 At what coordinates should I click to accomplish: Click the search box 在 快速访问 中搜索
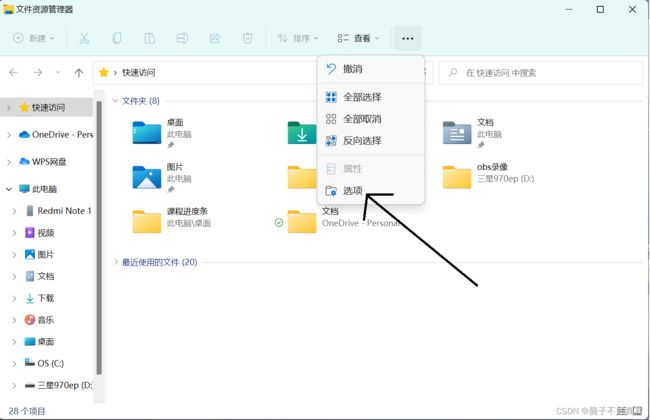click(x=541, y=73)
